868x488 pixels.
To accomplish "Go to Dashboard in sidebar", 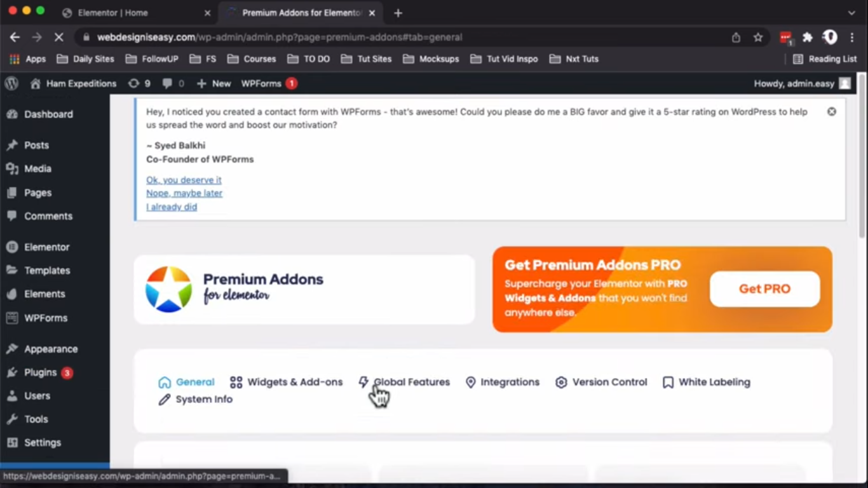I will click(x=55, y=114).
